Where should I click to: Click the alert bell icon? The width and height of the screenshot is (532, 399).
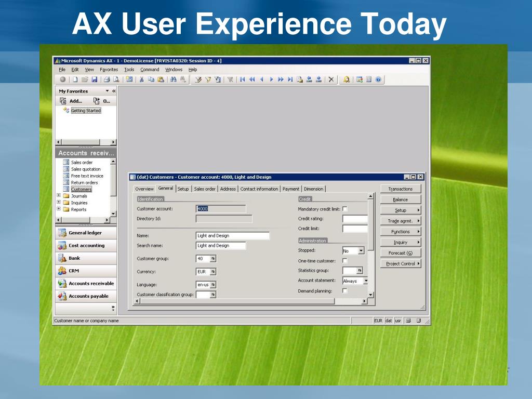click(347, 79)
